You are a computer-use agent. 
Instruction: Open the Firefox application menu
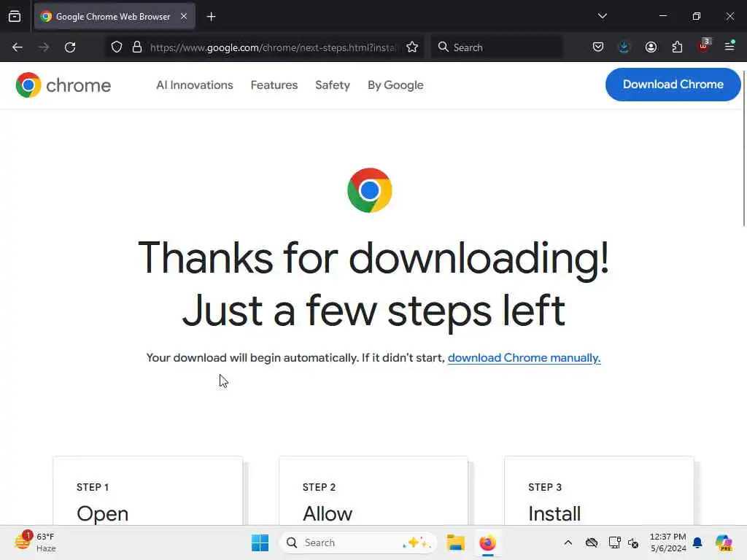729,46
